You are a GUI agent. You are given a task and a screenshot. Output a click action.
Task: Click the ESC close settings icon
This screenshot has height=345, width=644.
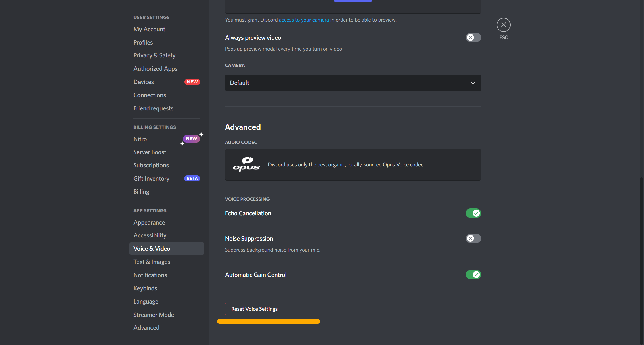click(503, 24)
